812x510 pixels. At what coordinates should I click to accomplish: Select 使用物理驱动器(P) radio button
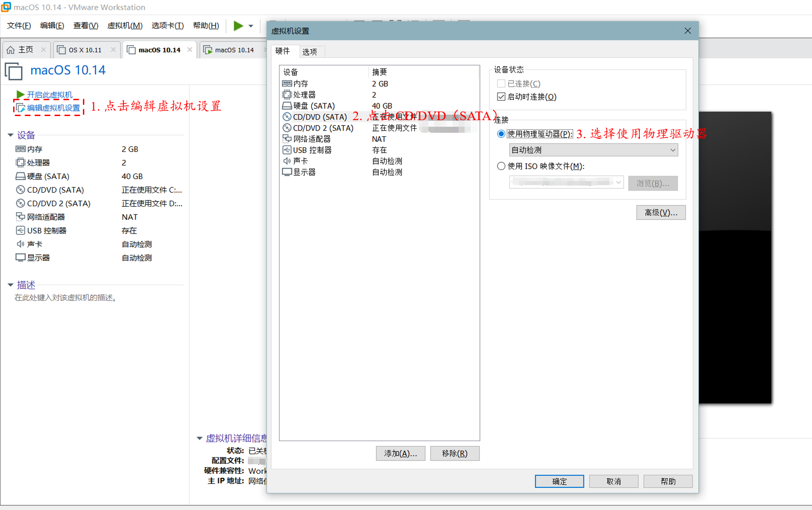coord(501,134)
